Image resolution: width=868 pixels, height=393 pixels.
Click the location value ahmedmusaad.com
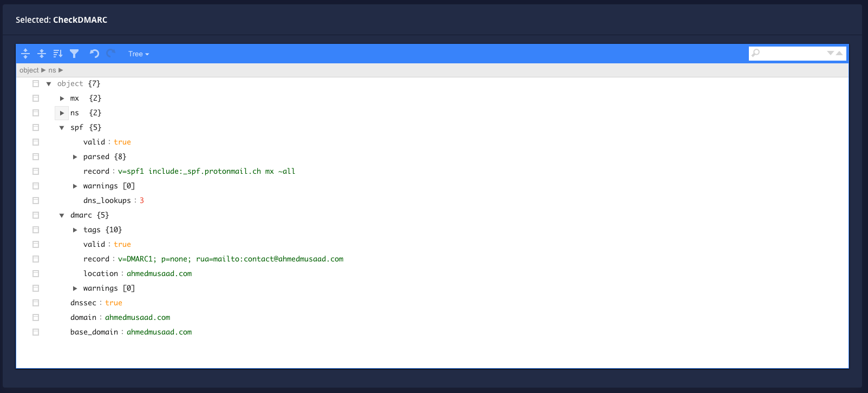pyautogui.click(x=159, y=274)
